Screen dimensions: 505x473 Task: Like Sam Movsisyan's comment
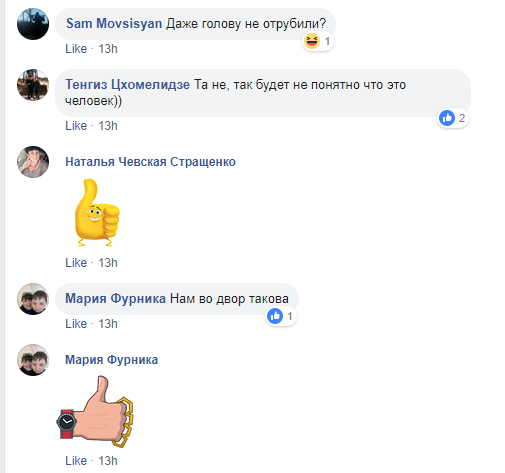[76, 49]
